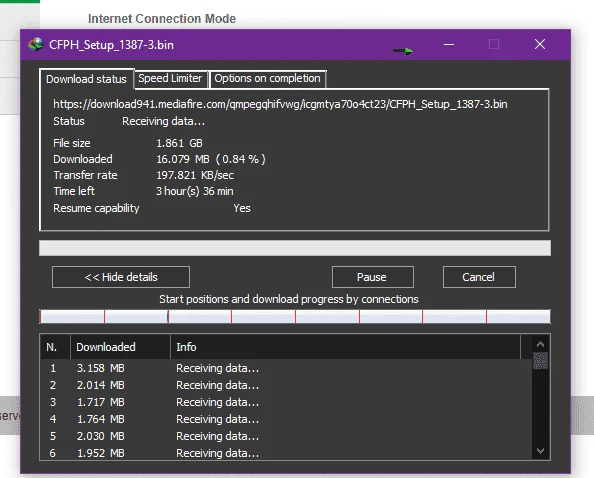Screen dimensions: 594x478
Task: Collapse details with Hide details button
Action: pyautogui.click(x=121, y=277)
